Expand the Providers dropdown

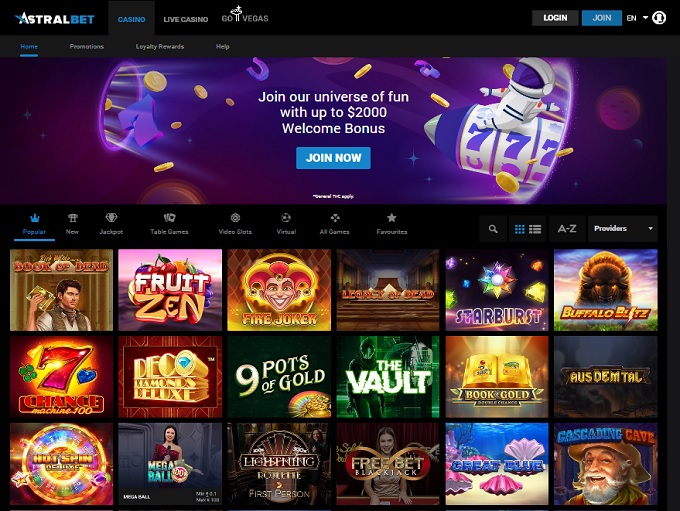coord(623,229)
